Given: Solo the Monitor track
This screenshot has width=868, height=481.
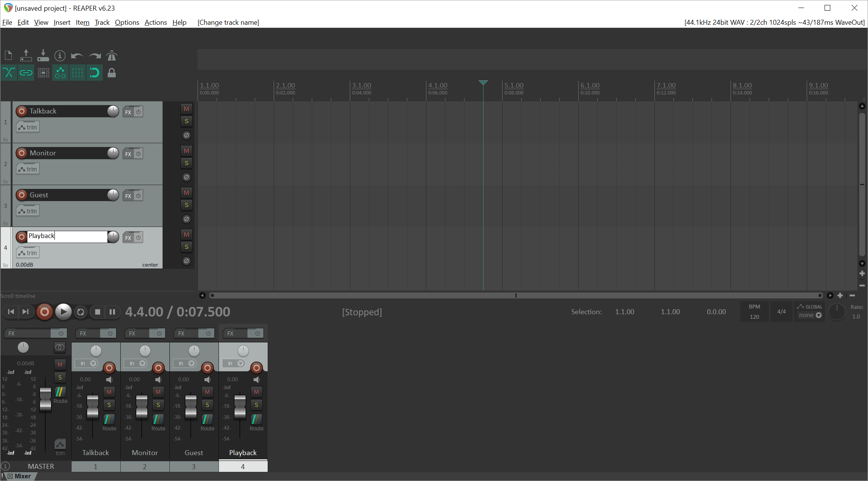Looking at the screenshot, I should click(187, 163).
